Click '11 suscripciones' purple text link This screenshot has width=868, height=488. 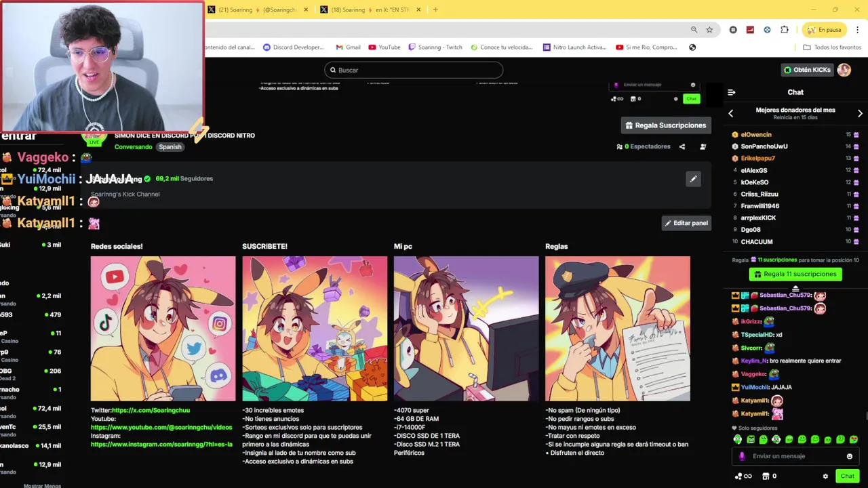pos(777,260)
